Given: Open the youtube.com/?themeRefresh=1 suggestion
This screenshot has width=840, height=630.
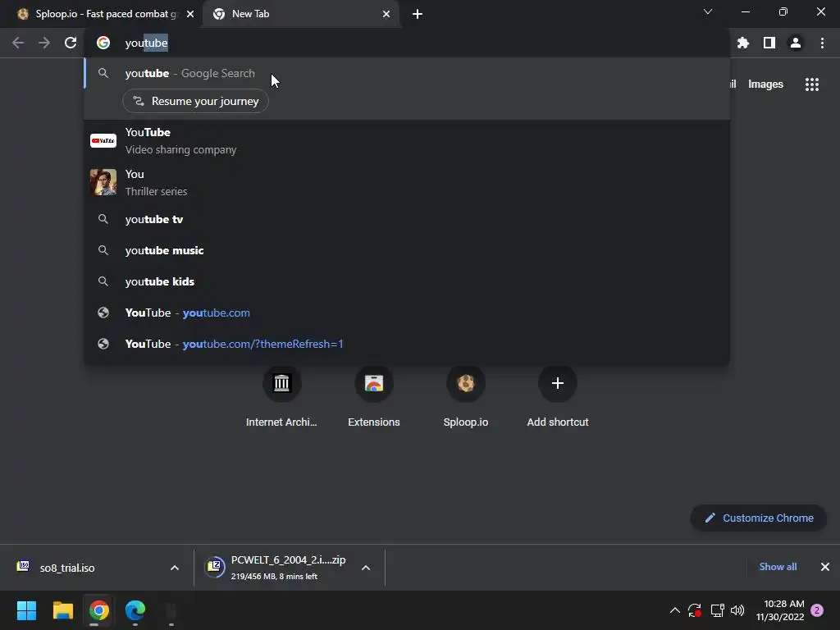Looking at the screenshot, I should [x=407, y=344].
